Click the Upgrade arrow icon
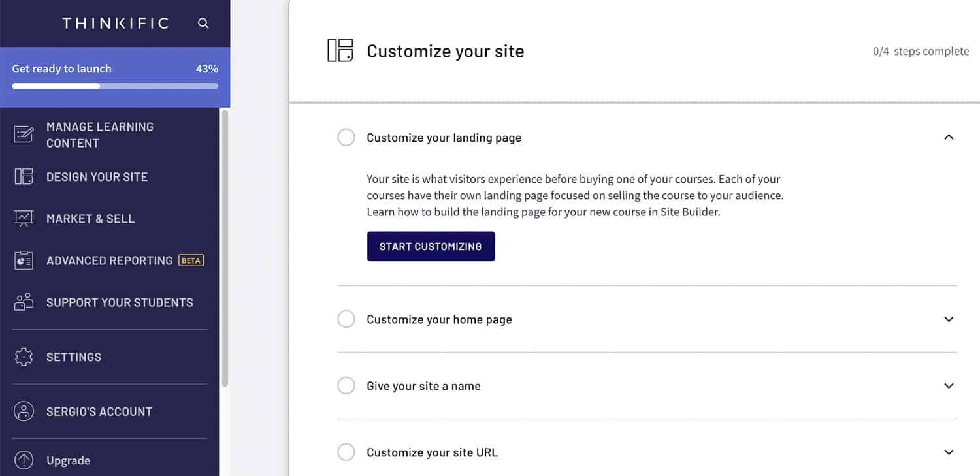 (x=24, y=460)
